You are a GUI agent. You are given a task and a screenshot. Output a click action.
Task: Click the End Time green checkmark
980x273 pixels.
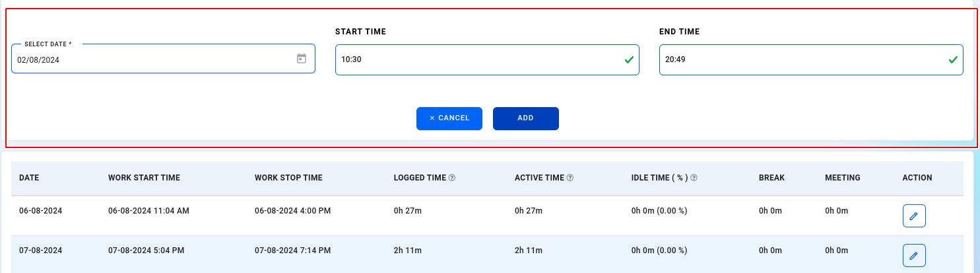pos(953,59)
